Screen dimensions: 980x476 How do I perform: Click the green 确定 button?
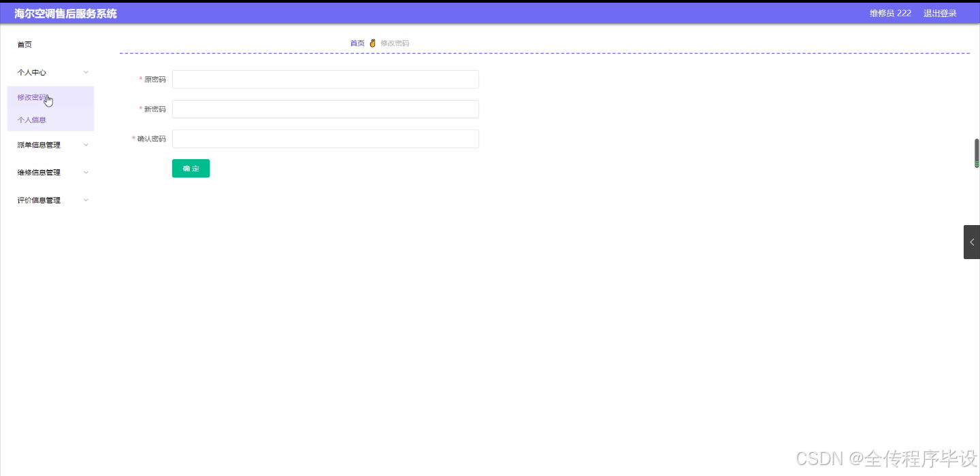191,168
